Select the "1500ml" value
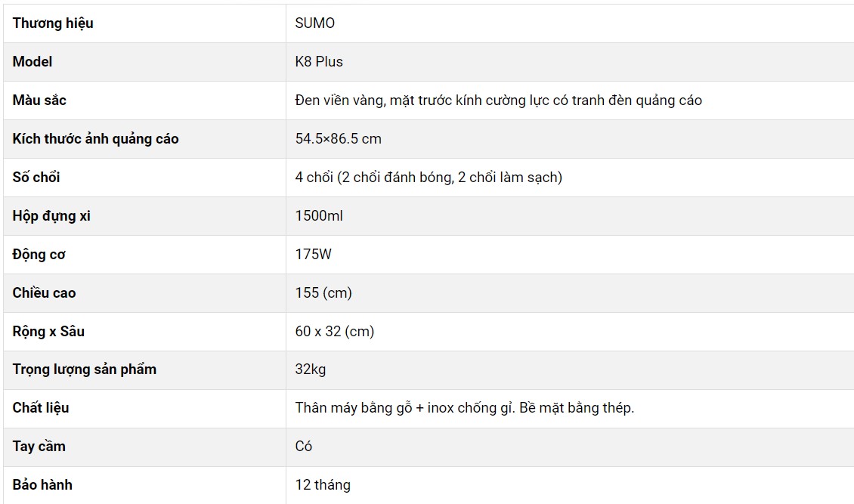 pyautogui.click(x=319, y=216)
